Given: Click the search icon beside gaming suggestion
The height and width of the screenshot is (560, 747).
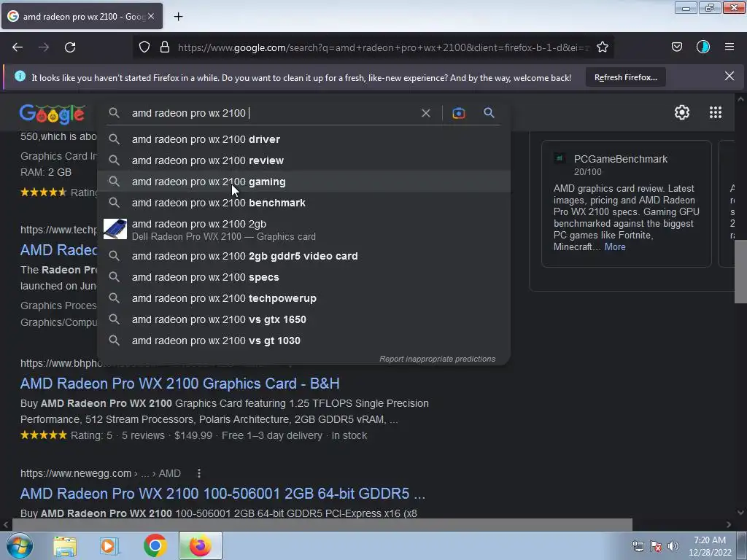Looking at the screenshot, I should 114,182.
